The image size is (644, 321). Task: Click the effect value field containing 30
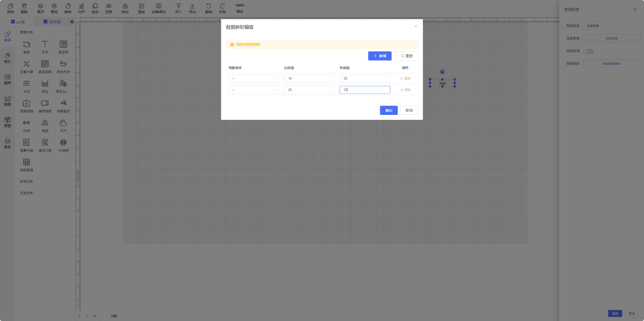[365, 90]
